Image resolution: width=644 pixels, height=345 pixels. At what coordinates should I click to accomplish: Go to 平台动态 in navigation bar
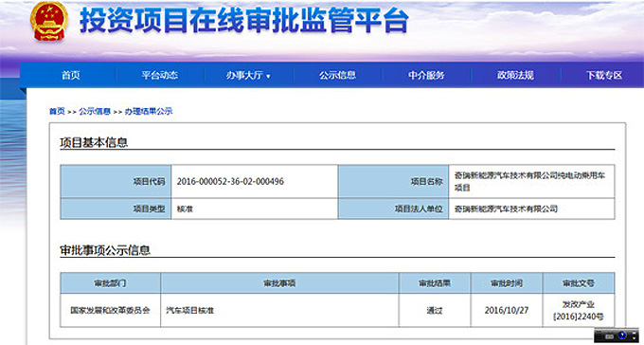160,75
